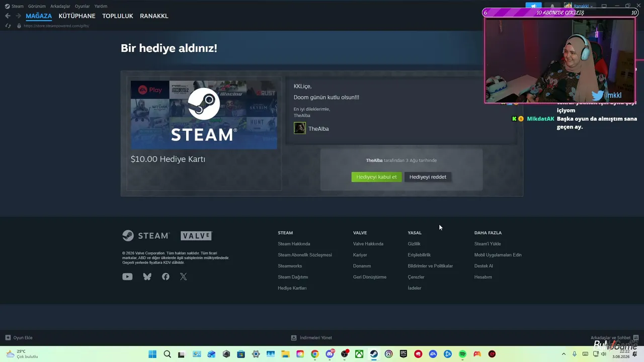Screen dimensions: 644x362
Task: Open the Valve Hakkında link
Action: pyautogui.click(x=368, y=244)
